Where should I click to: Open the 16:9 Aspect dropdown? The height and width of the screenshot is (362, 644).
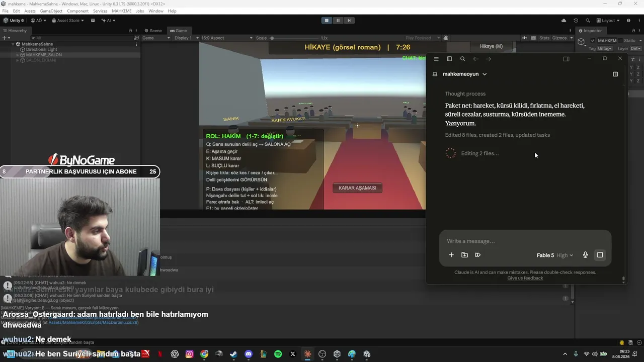click(227, 38)
